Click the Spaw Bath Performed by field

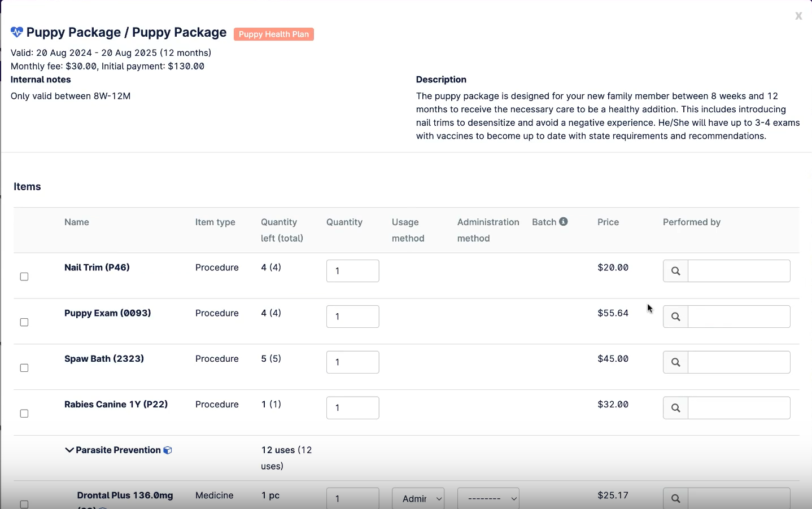[739, 363]
